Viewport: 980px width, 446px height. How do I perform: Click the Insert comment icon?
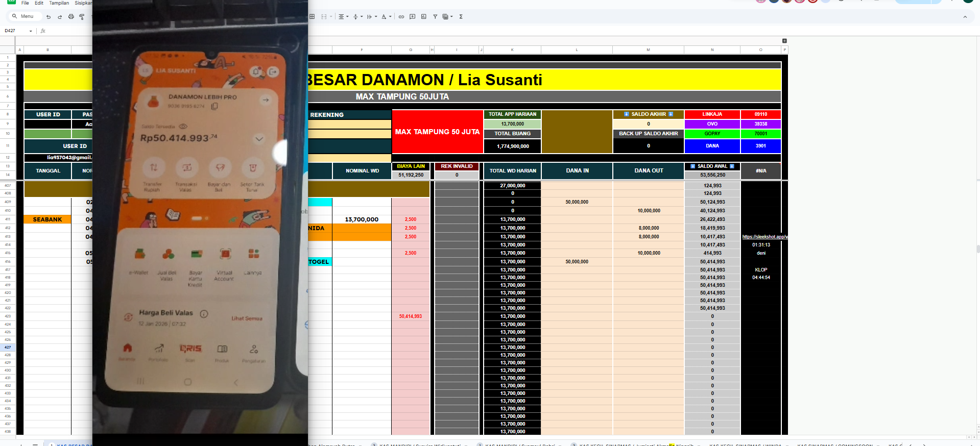[413, 17]
